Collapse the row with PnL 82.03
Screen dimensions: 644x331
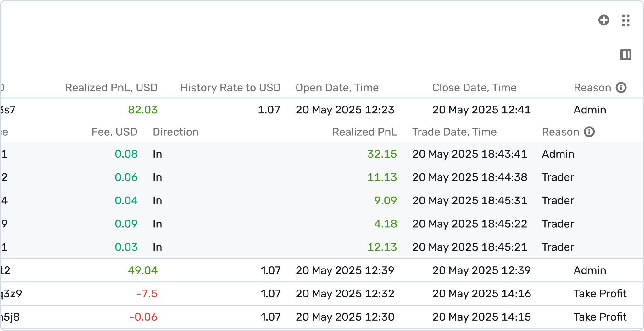[x=322, y=110]
